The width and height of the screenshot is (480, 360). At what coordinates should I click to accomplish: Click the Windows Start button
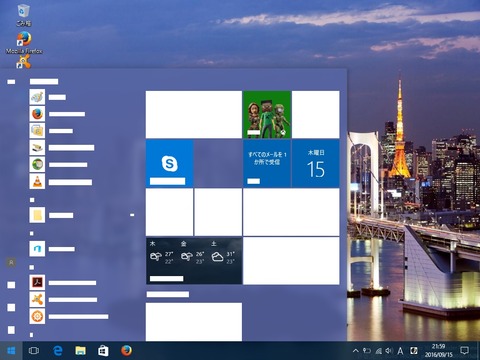pos(11,351)
